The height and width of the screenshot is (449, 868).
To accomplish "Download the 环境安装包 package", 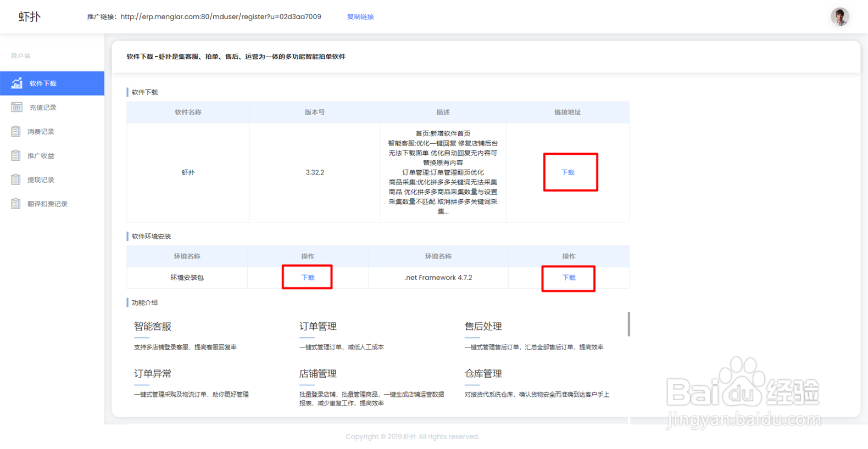I will pos(308,278).
